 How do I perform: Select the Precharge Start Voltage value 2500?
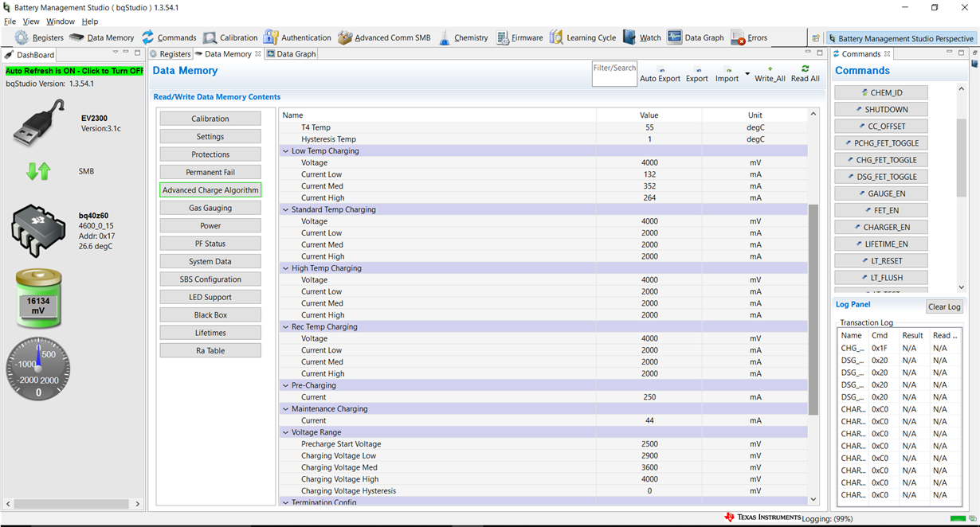649,444
